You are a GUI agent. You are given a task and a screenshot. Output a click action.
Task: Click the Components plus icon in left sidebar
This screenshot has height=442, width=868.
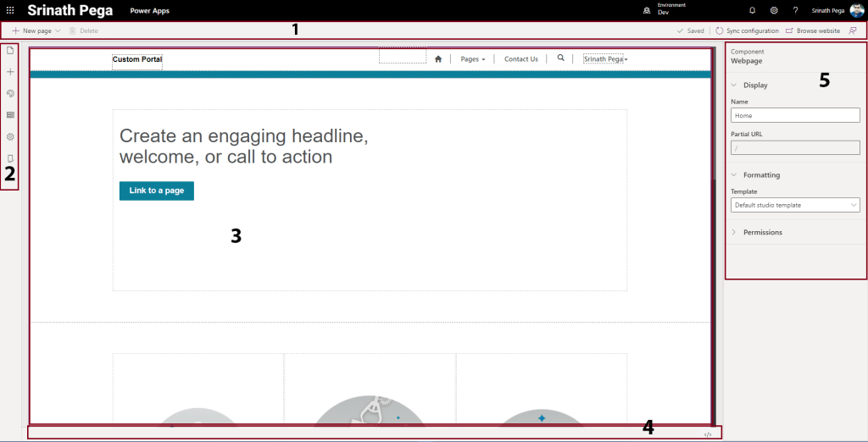click(10, 72)
